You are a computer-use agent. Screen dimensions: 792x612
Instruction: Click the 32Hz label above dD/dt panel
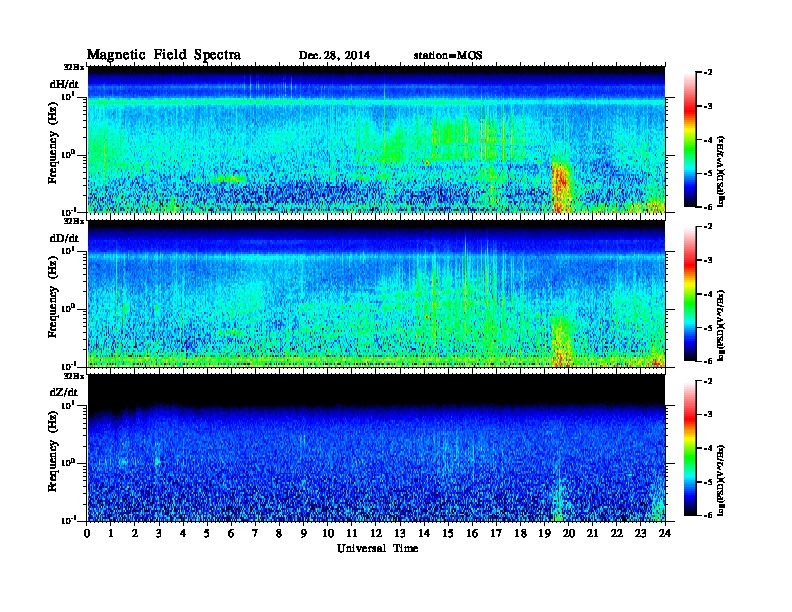(x=73, y=221)
